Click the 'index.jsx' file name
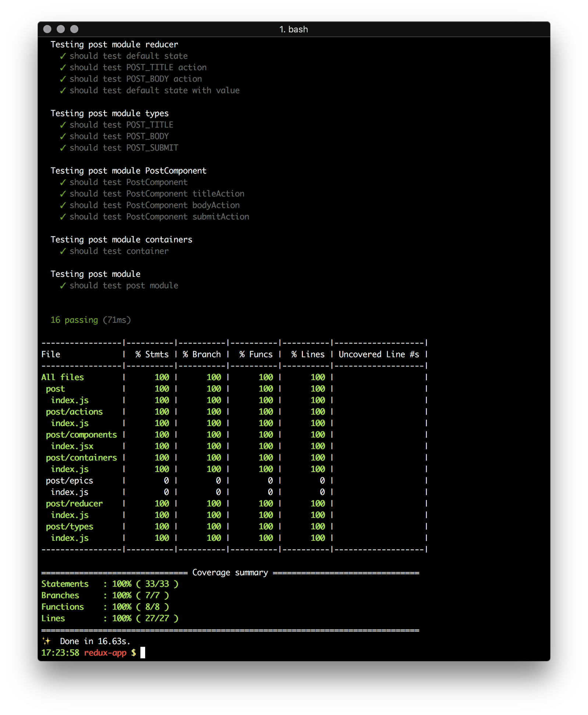 pos(72,446)
